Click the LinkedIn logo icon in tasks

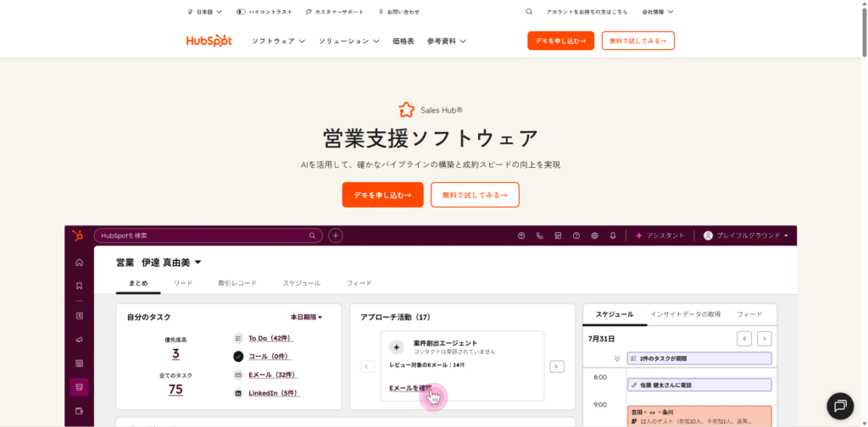pos(238,393)
